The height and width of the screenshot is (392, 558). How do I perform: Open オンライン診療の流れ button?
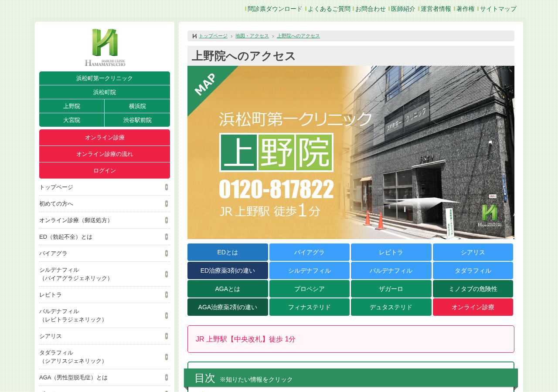(105, 154)
